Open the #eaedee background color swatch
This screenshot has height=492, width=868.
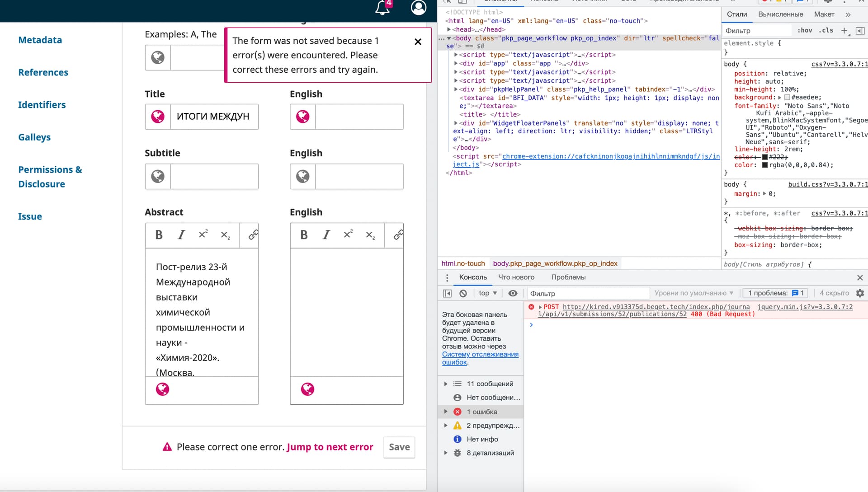pos(787,98)
